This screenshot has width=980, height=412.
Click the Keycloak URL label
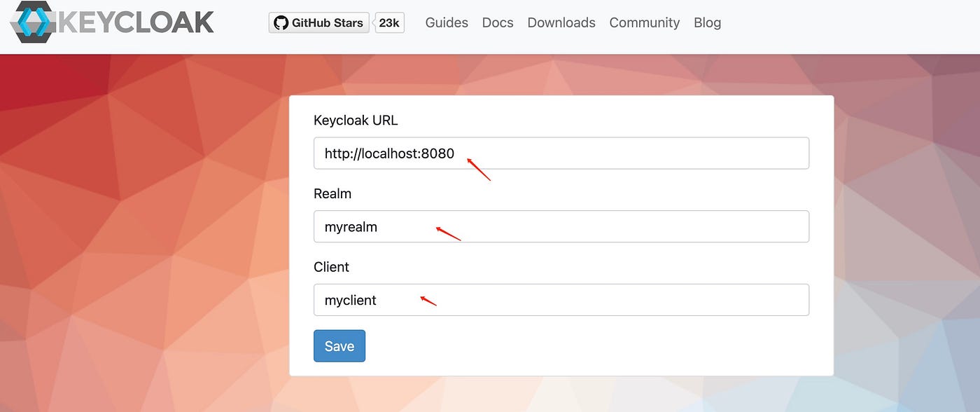click(x=356, y=120)
